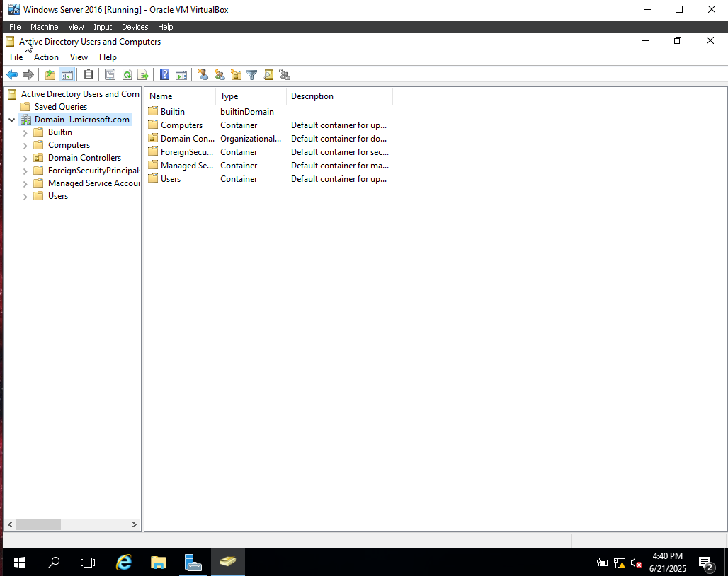Expand the ForeignSecurityPrincipals tree node
Screen dimensions: 728x576
point(25,171)
